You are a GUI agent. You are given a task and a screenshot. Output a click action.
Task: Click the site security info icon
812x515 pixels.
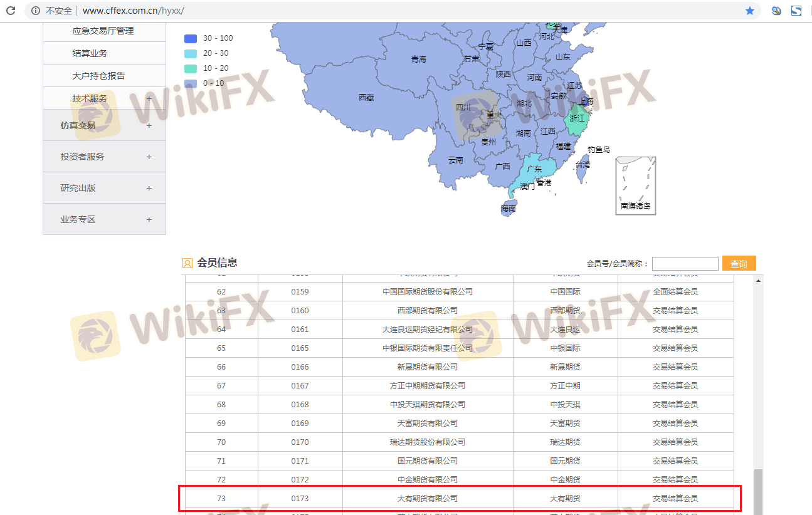pyautogui.click(x=36, y=11)
